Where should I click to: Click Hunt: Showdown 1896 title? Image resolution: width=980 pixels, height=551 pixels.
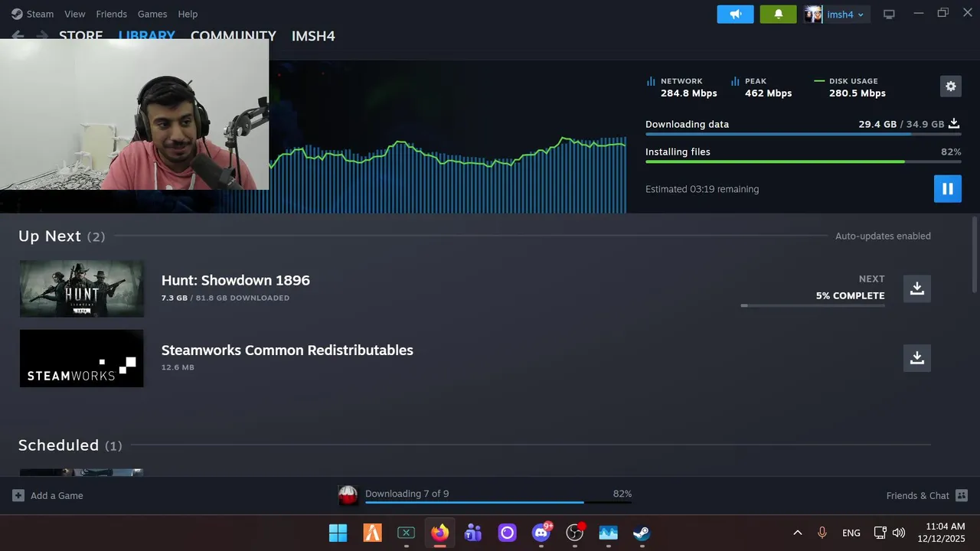(236, 280)
